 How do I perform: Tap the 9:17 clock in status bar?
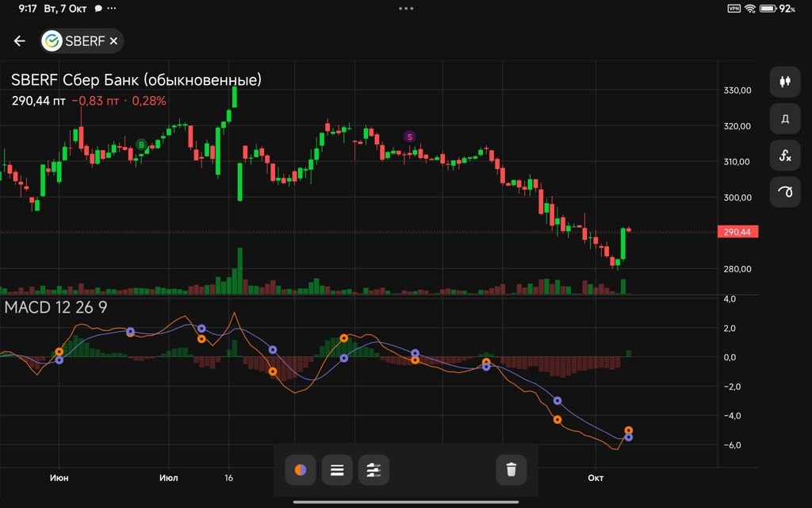click(28, 9)
